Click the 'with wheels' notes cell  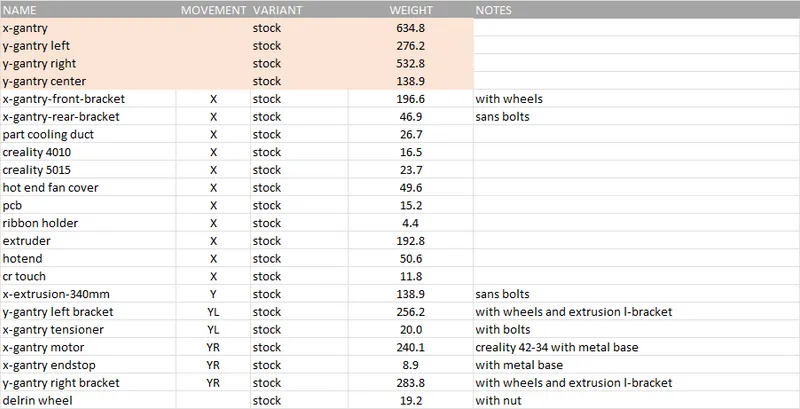tap(509, 99)
